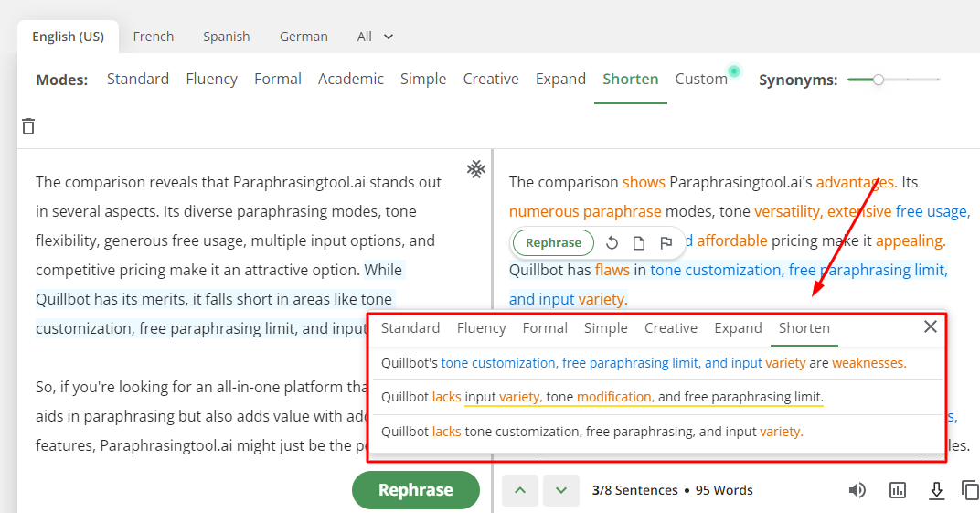
Task: Choose Standard in the suggestions popup
Action: [x=410, y=328]
